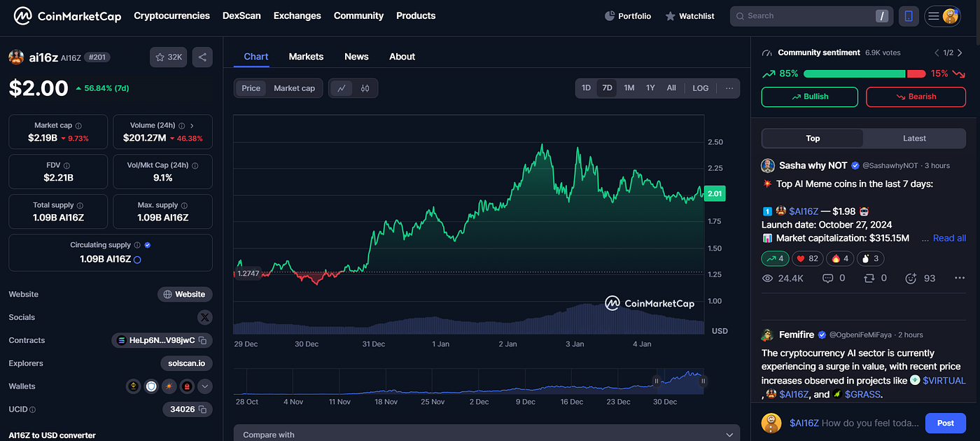Expand more wallets chevron
The width and height of the screenshot is (980, 441).
coord(204,386)
